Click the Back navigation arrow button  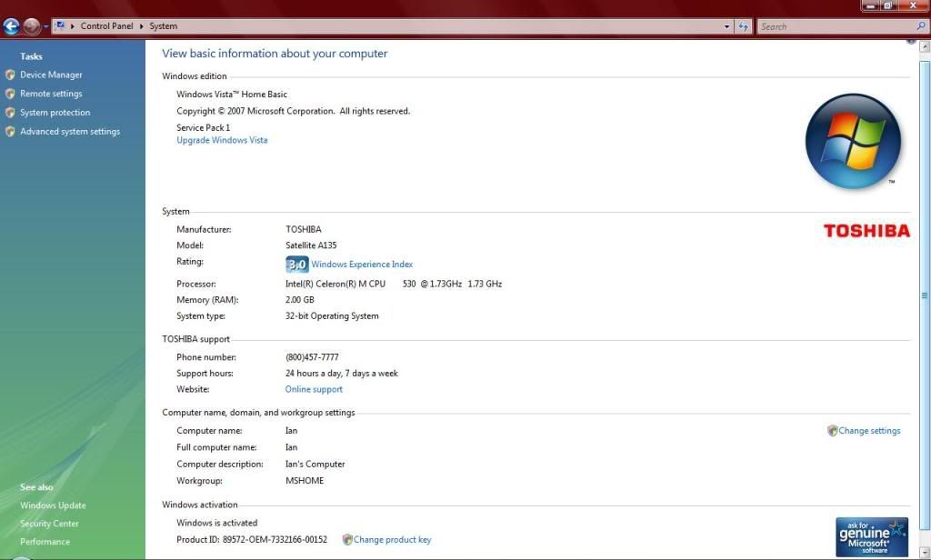12,26
